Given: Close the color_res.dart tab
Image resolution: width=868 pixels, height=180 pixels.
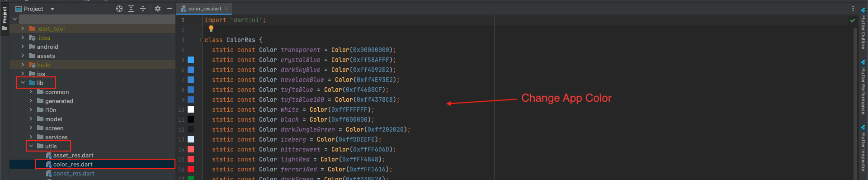Looking at the screenshot, I should [226, 9].
